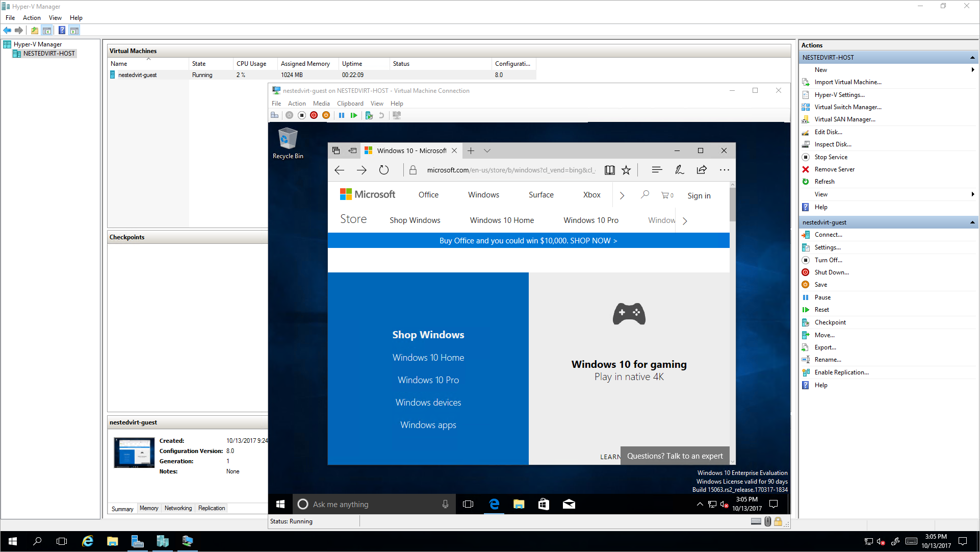Viewport: 980px width, 552px height.
Task: Click the nestedvirt-guest preview thumbnail
Action: tap(134, 453)
